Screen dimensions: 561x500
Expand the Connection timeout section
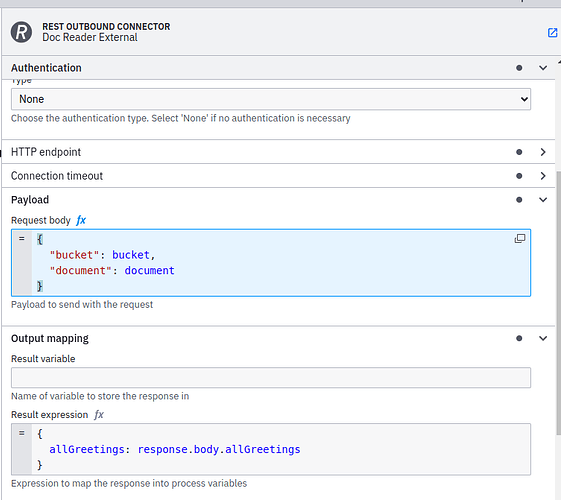(278, 176)
